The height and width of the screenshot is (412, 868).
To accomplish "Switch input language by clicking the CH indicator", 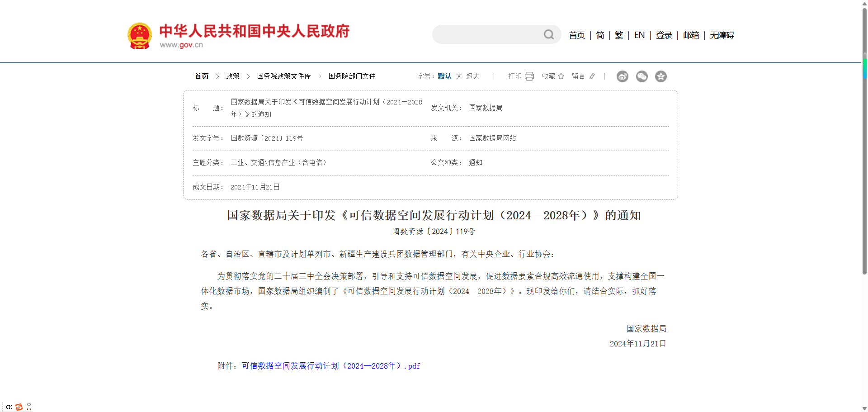I will [9, 407].
